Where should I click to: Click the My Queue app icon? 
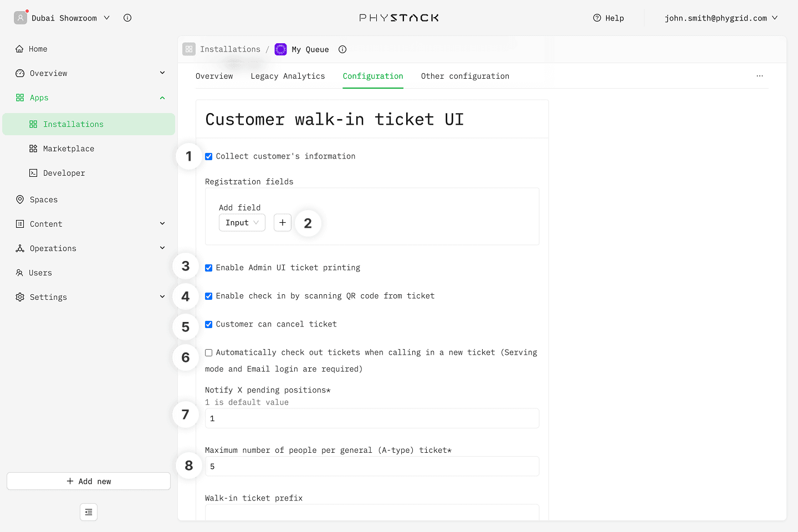281,49
